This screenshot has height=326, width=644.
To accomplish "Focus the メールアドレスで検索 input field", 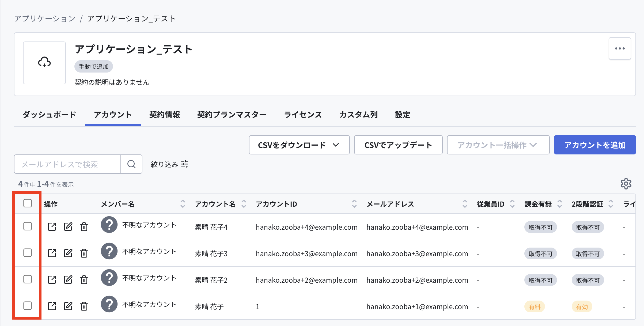I will click(67, 164).
